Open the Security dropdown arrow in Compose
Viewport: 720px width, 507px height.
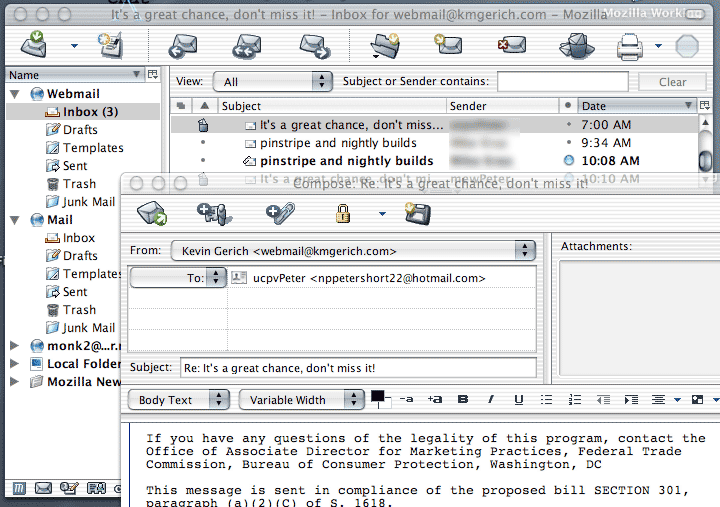pos(382,214)
